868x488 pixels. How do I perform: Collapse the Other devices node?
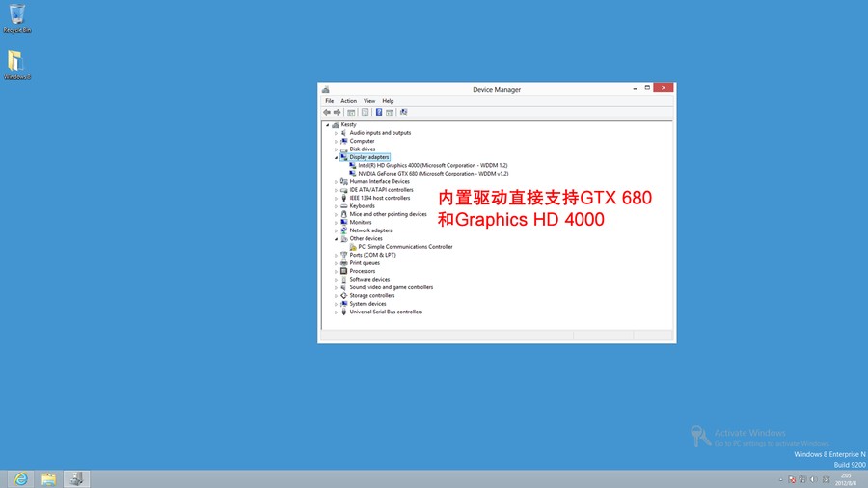[x=337, y=238]
